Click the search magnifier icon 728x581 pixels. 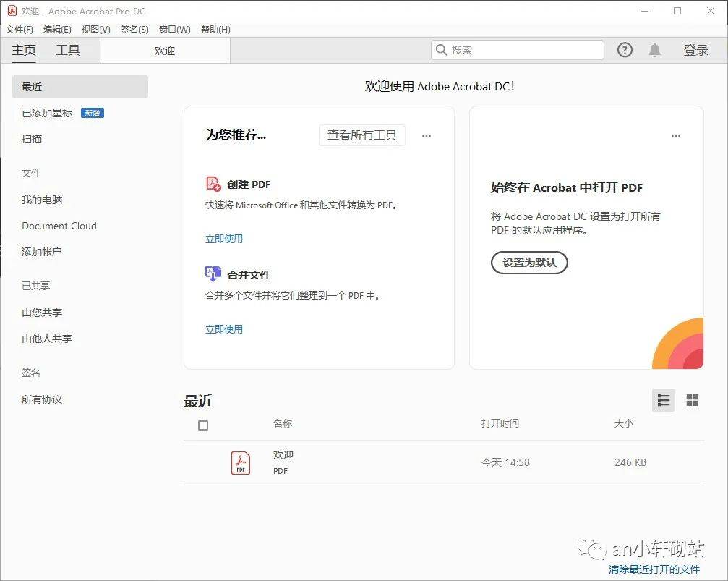click(442, 50)
